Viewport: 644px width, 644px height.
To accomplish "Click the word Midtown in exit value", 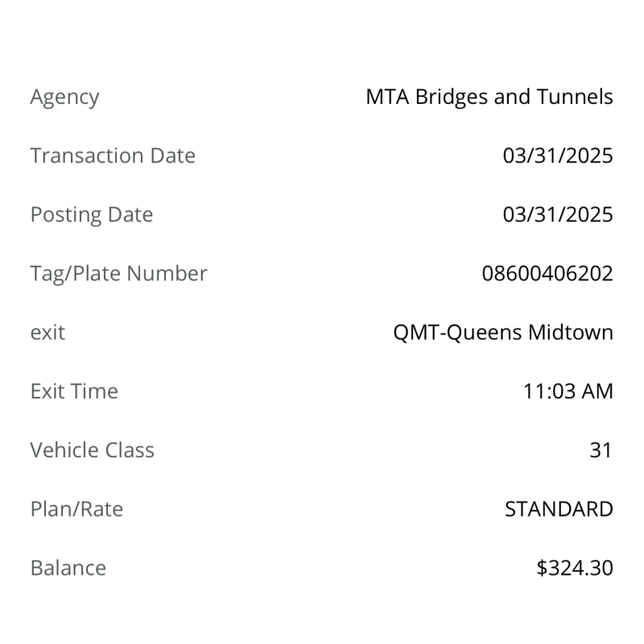I will (571, 332).
